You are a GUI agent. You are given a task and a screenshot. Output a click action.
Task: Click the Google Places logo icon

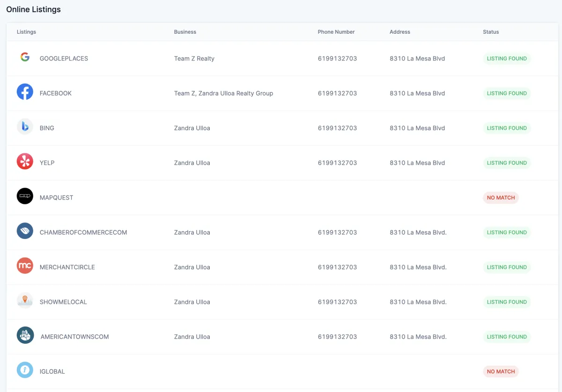[x=25, y=57]
